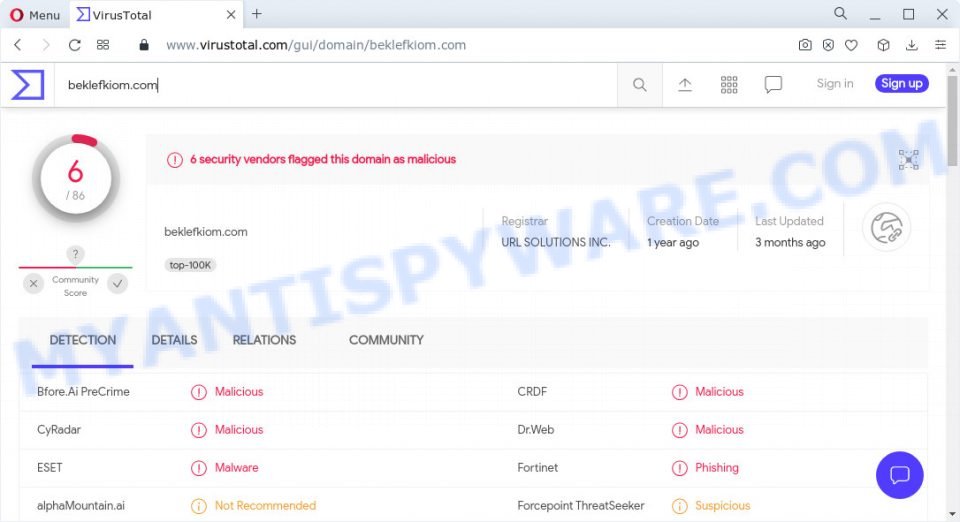The height and width of the screenshot is (522, 960).
Task: Open the graph view icon in alert banner
Action: click(909, 160)
